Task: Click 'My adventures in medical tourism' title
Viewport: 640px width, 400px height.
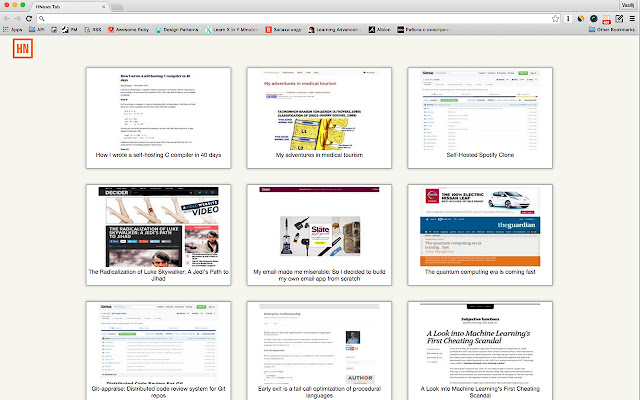Action: coord(319,155)
